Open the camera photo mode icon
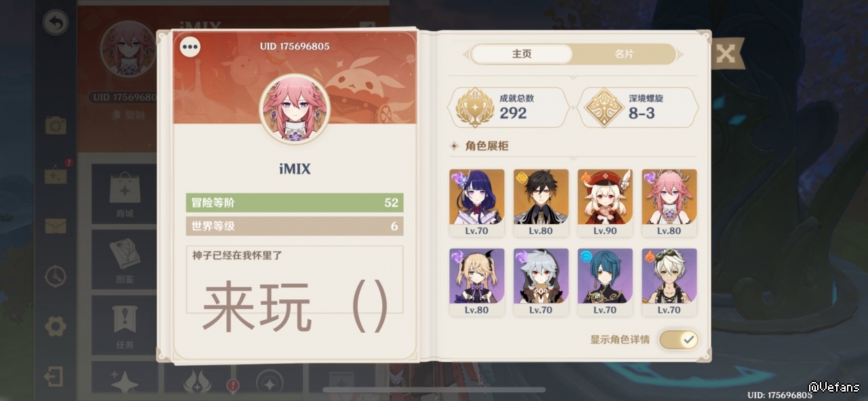The image size is (868, 401). tap(56, 125)
